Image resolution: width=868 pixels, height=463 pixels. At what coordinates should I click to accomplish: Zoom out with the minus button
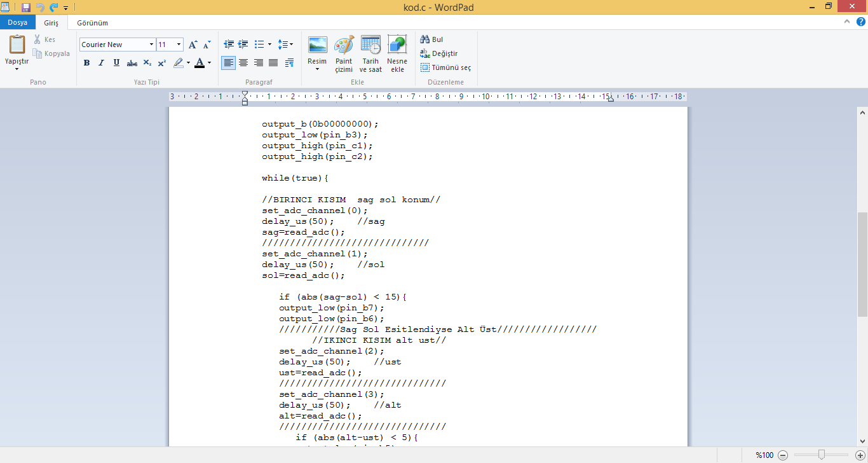pyautogui.click(x=783, y=455)
